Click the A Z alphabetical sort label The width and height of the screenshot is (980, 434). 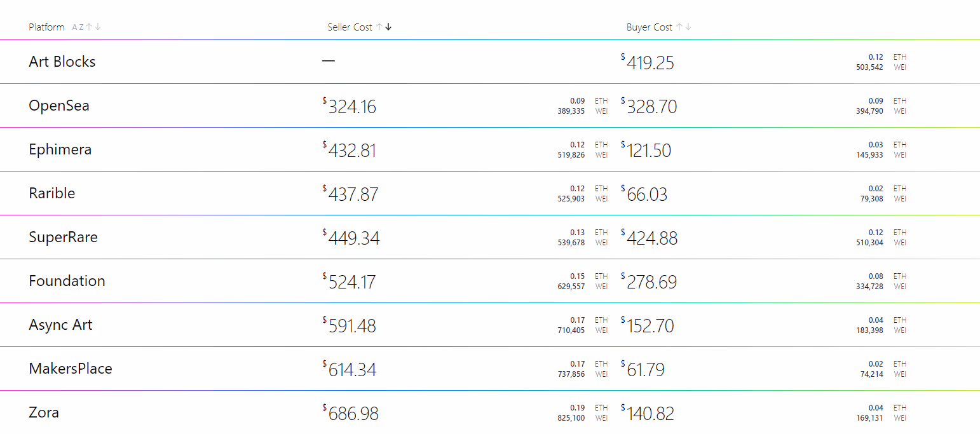(x=78, y=27)
